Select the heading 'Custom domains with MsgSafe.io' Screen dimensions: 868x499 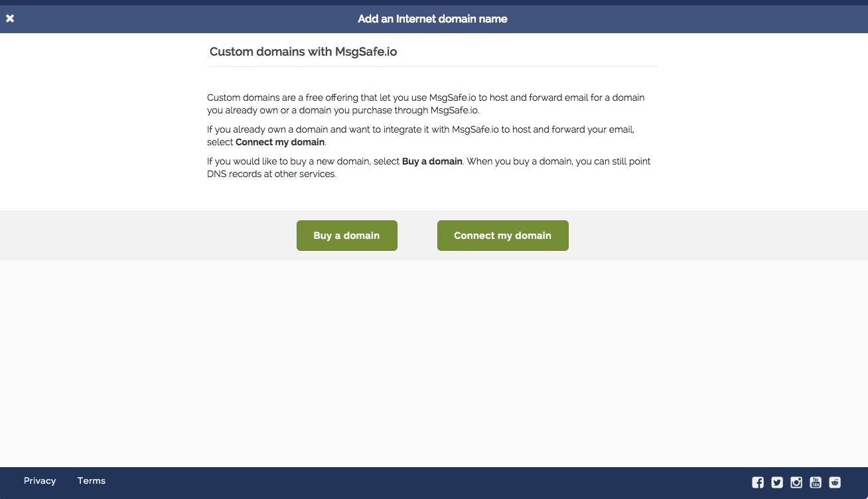pyautogui.click(x=303, y=52)
